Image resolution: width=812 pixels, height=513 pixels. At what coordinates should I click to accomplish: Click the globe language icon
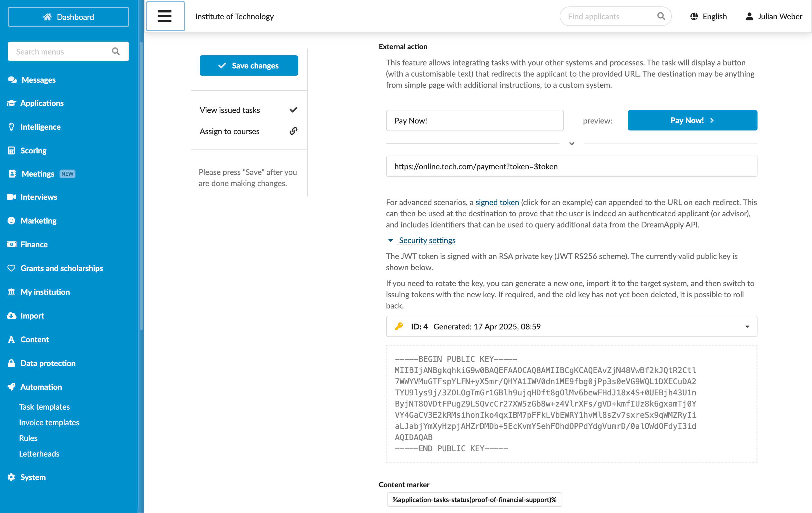coord(694,16)
